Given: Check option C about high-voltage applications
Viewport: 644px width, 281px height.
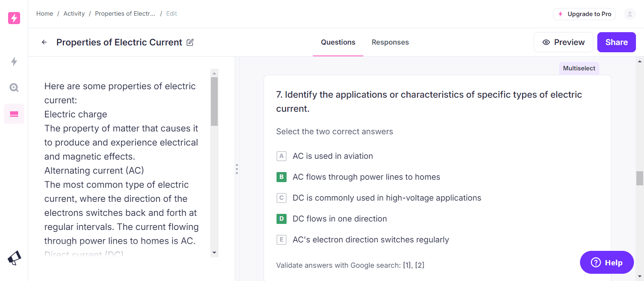Looking at the screenshot, I should 281,198.
